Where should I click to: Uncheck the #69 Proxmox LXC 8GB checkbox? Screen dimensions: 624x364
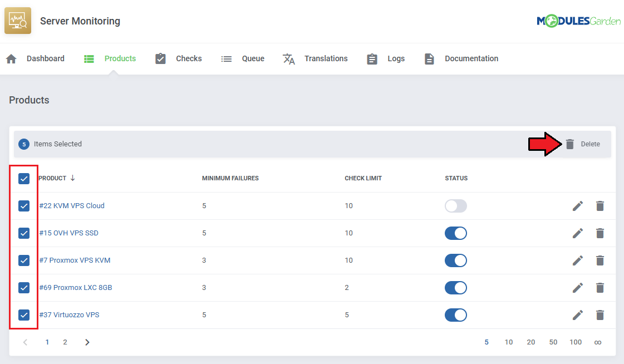(x=24, y=288)
